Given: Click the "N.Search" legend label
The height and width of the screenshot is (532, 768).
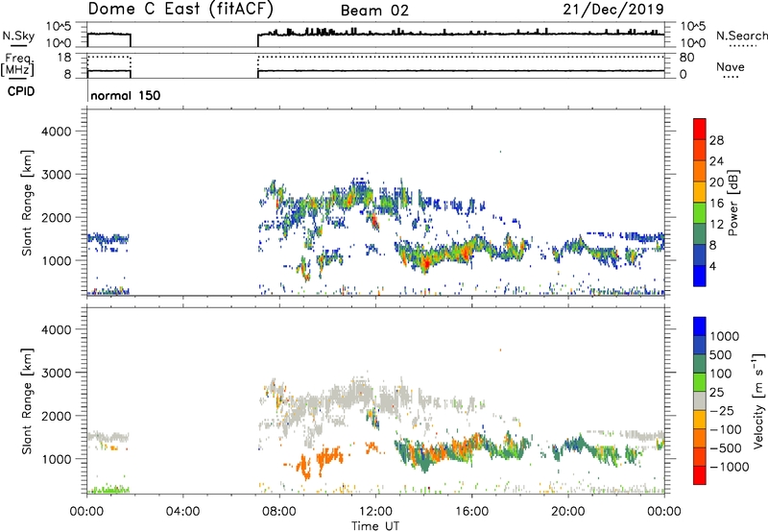Looking at the screenshot, I should click(741, 36).
